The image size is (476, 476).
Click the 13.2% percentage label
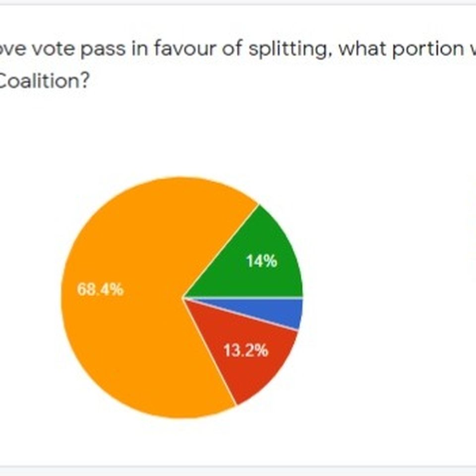[246, 351]
